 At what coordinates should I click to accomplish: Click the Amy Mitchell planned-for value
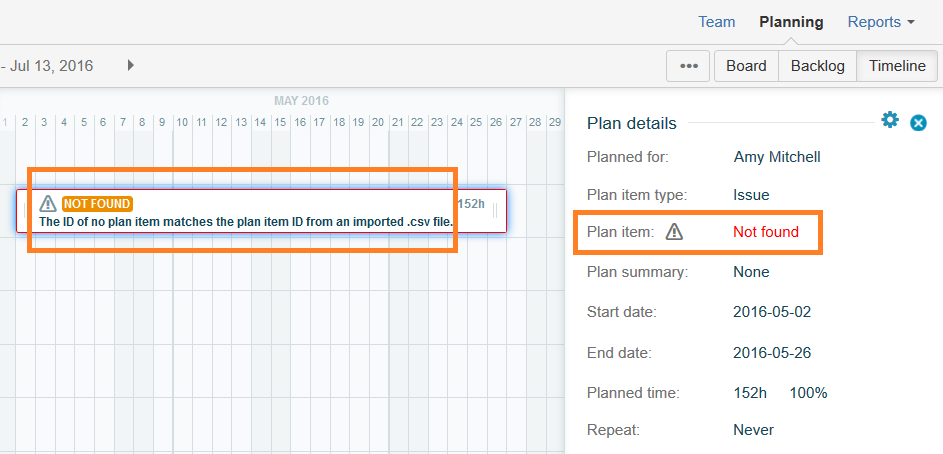coord(777,157)
